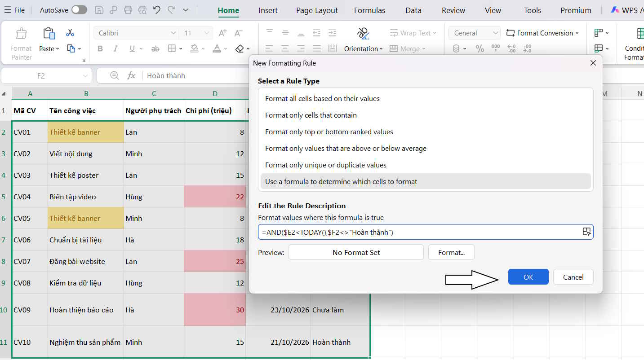Image resolution: width=644 pixels, height=360 pixels.
Task: Click the Save icon in quick access bar
Action: click(x=100, y=10)
